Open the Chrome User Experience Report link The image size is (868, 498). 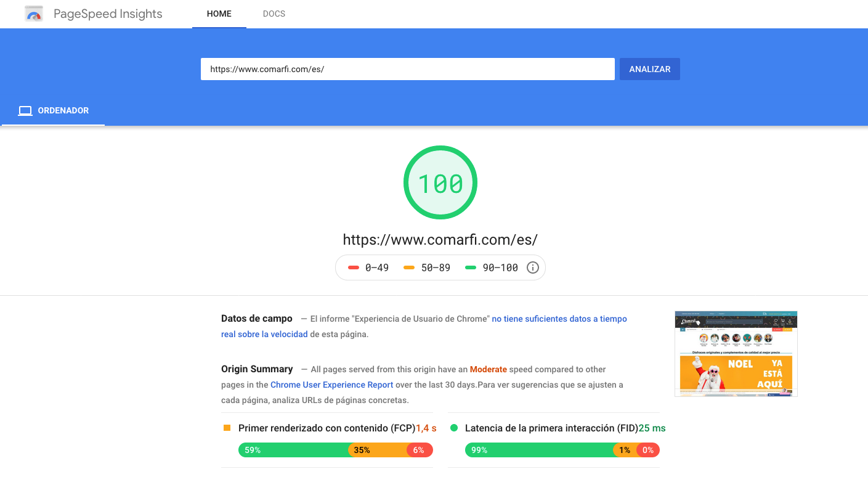tap(332, 385)
